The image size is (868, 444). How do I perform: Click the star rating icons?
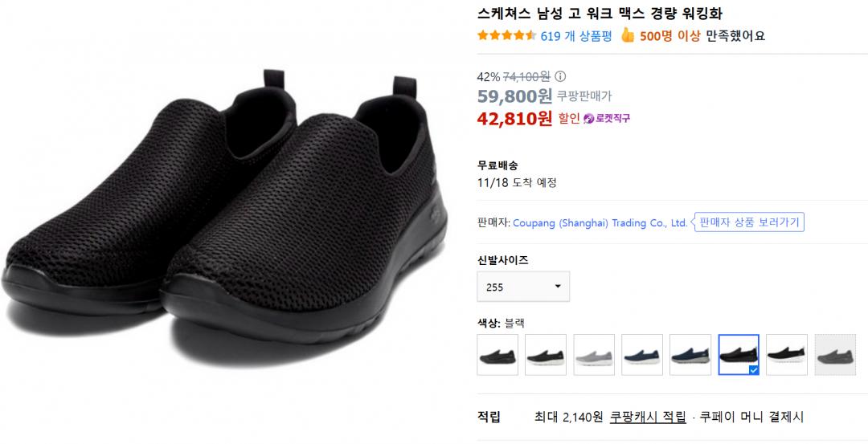pos(506,35)
